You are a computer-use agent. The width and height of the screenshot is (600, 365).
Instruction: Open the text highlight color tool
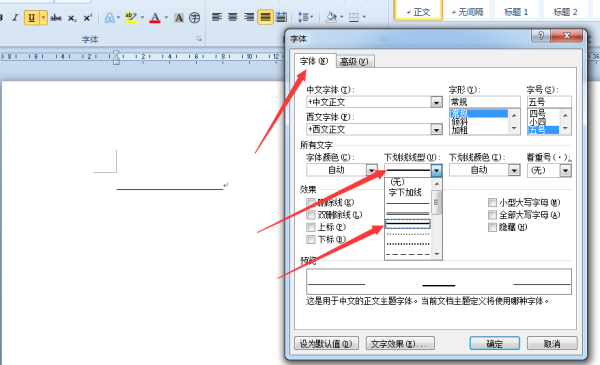[131, 18]
